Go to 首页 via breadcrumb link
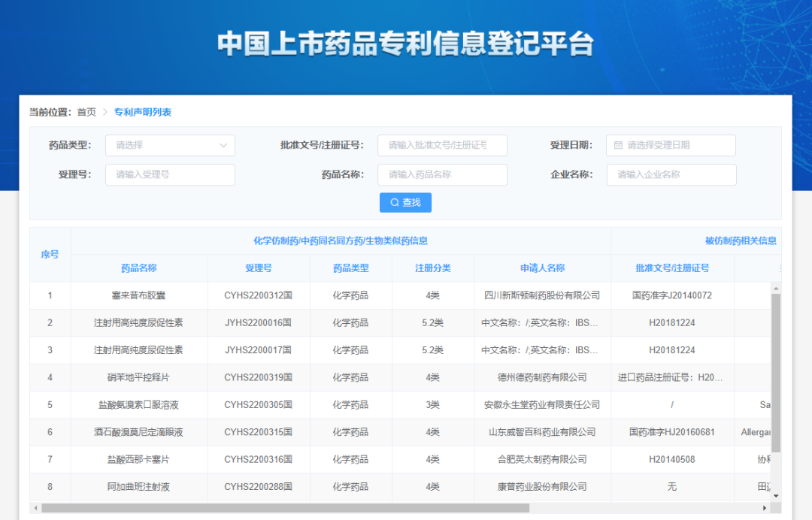Screen dimensions: 812x520 pyautogui.click(x=86, y=112)
